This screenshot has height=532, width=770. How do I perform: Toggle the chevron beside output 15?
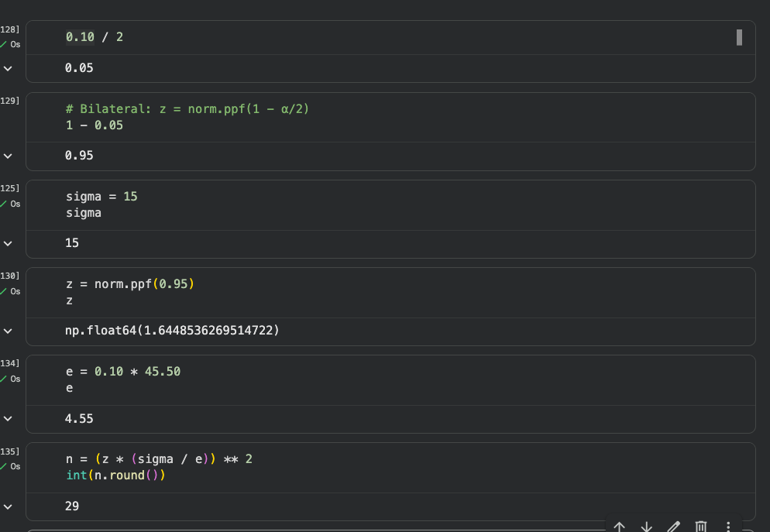pyautogui.click(x=9, y=243)
